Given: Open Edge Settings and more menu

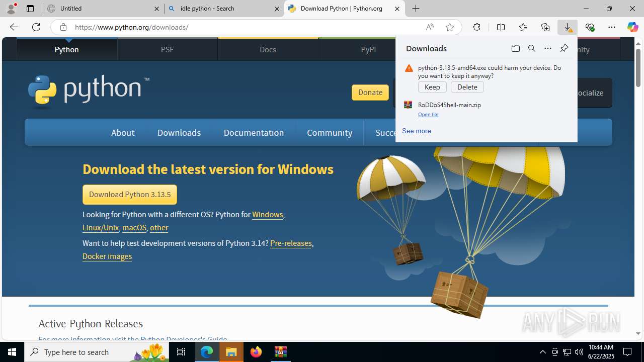Looking at the screenshot, I should tap(612, 27).
